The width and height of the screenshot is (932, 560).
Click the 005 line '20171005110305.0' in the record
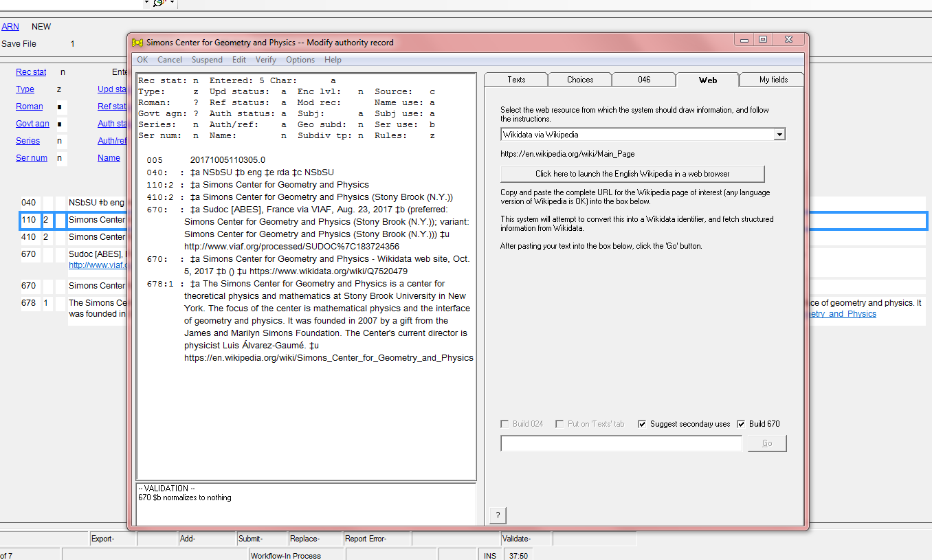coord(228,160)
